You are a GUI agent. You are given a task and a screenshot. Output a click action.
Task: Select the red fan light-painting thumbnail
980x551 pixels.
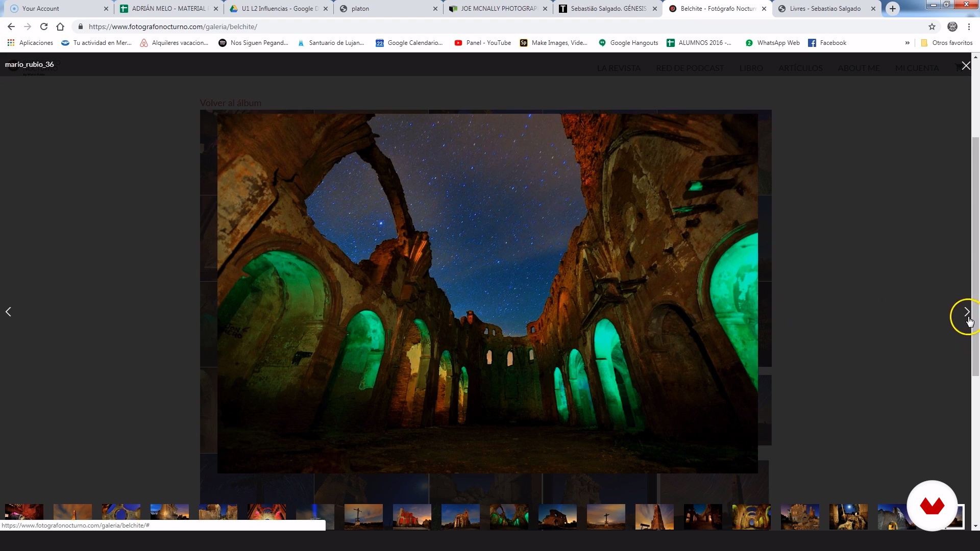(x=266, y=517)
